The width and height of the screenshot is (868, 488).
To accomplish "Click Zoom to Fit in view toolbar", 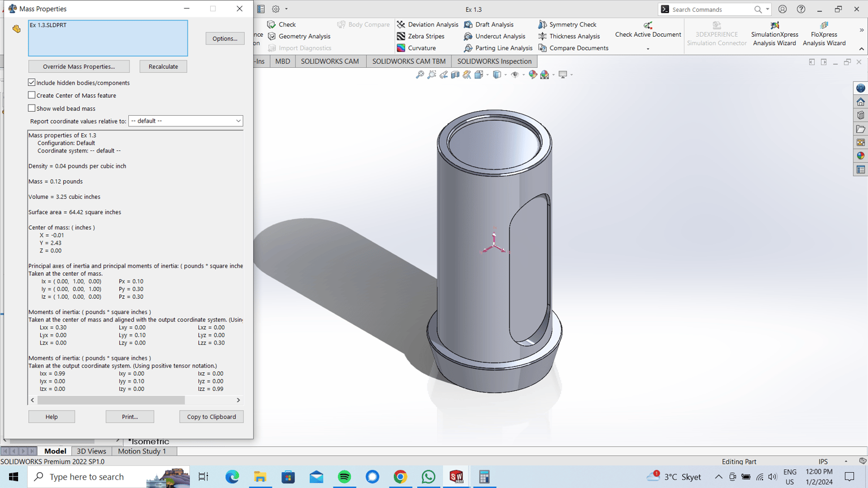I will pos(420,75).
